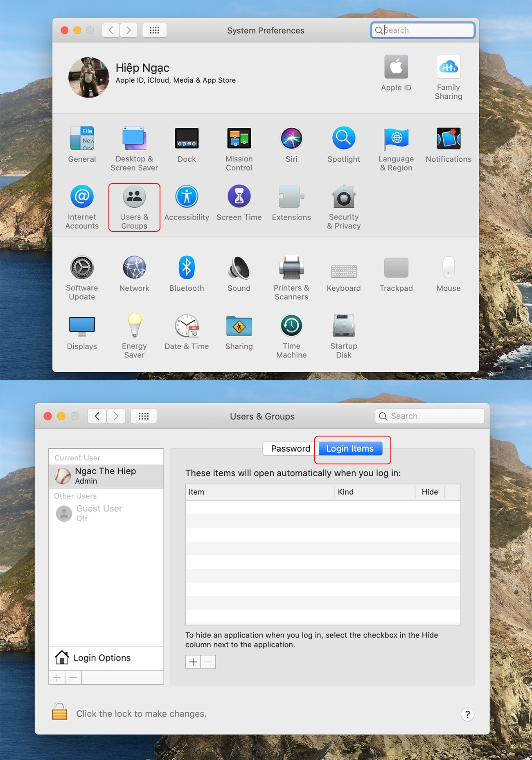Add a login item with plus button

(x=193, y=662)
